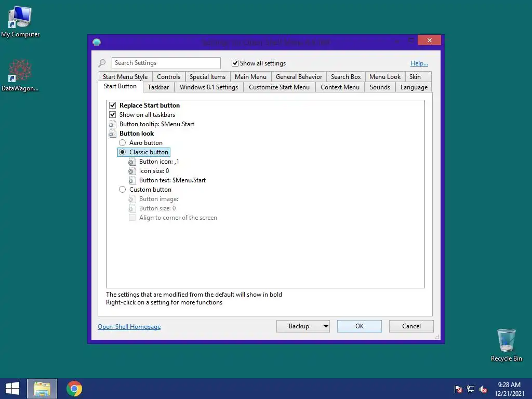The width and height of the screenshot is (532, 399).
Task: Switch to the Taskbar tab
Action: coord(158,87)
